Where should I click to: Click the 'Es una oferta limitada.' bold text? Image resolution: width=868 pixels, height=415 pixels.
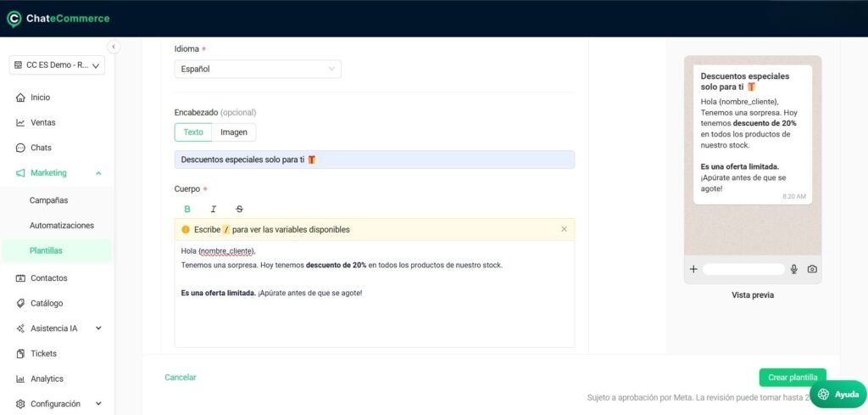pyautogui.click(x=218, y=293)
